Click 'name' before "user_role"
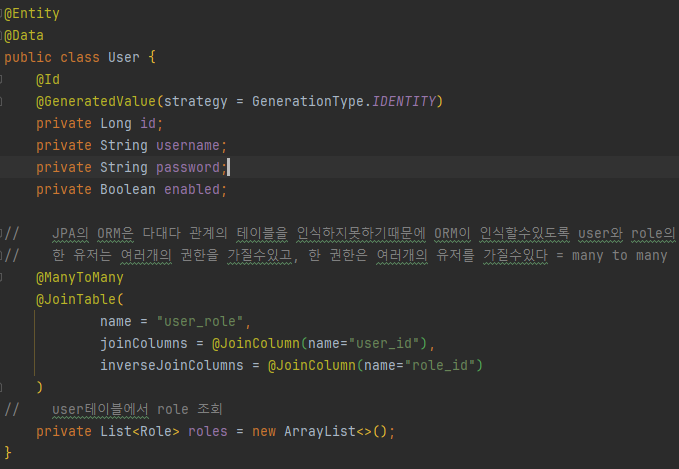Screen dimensions: 679x469 116,322
